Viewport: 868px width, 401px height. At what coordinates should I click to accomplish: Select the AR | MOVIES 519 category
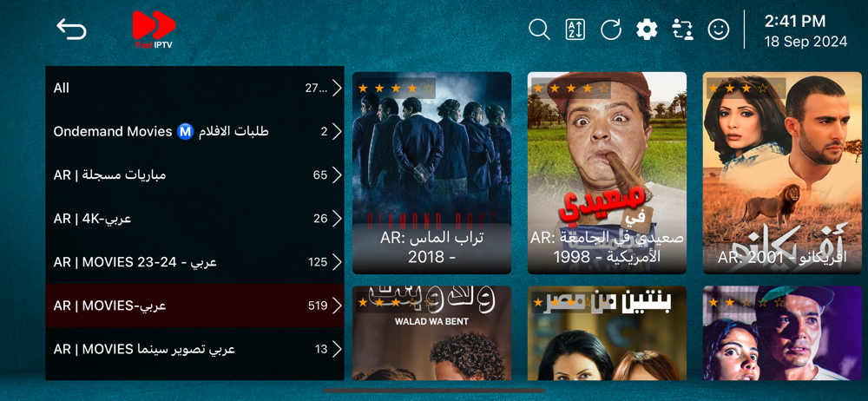pos(194,306)
